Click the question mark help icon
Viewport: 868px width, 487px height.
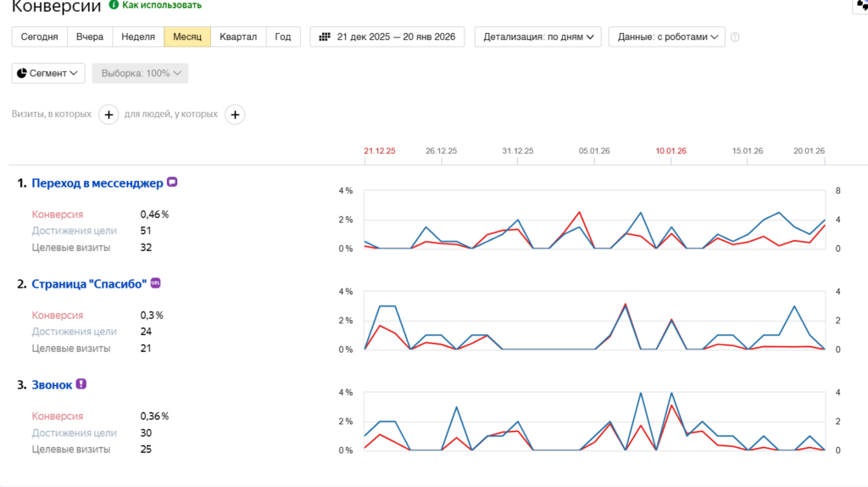pyautogui.click(x=735, y=37)
